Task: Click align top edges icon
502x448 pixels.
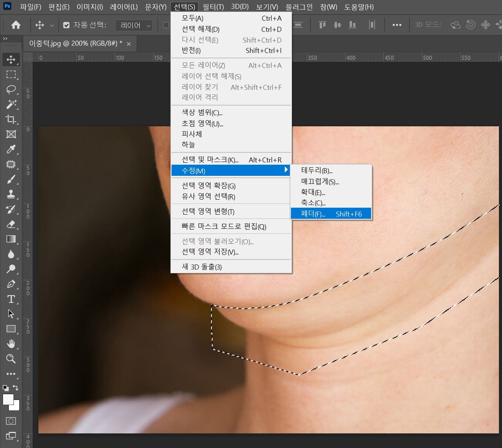Action: [322, 25]
